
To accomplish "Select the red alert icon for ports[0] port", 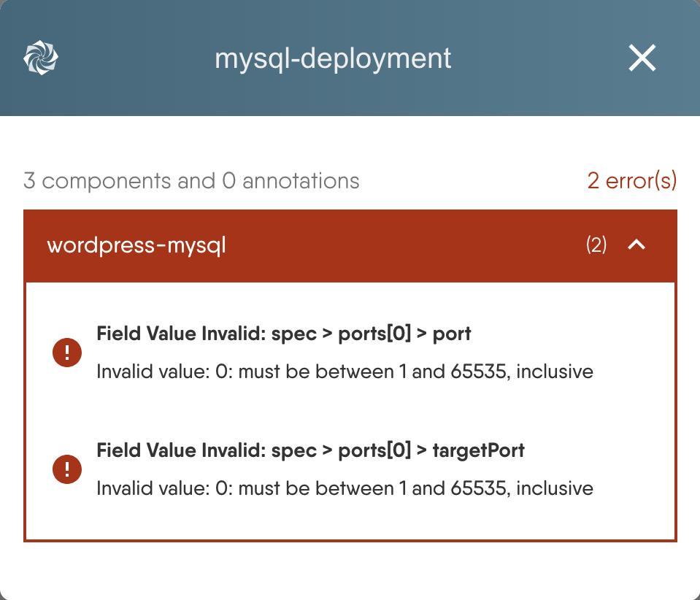I will [67, 353].
